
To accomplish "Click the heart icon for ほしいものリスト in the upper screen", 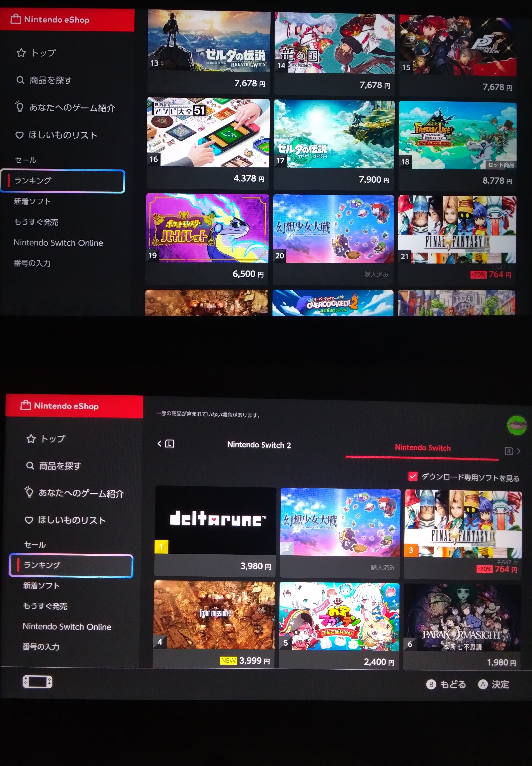I will point(19,135).
